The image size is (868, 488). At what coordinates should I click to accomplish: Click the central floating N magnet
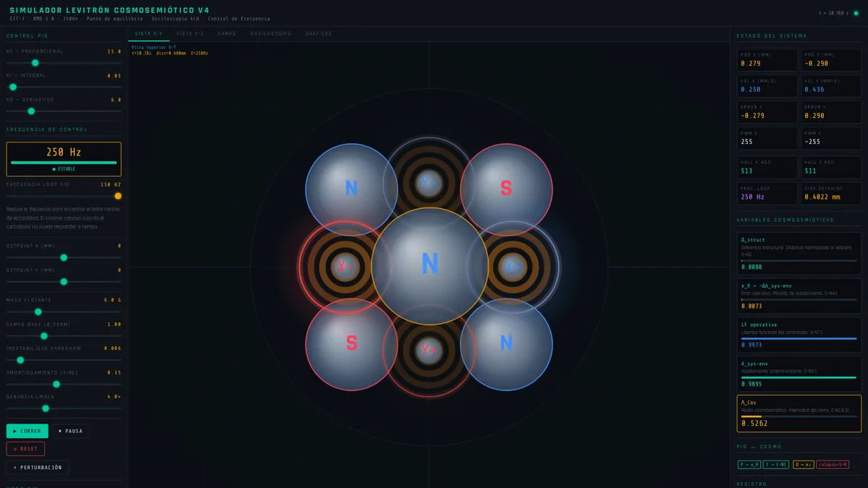point(430,265)
